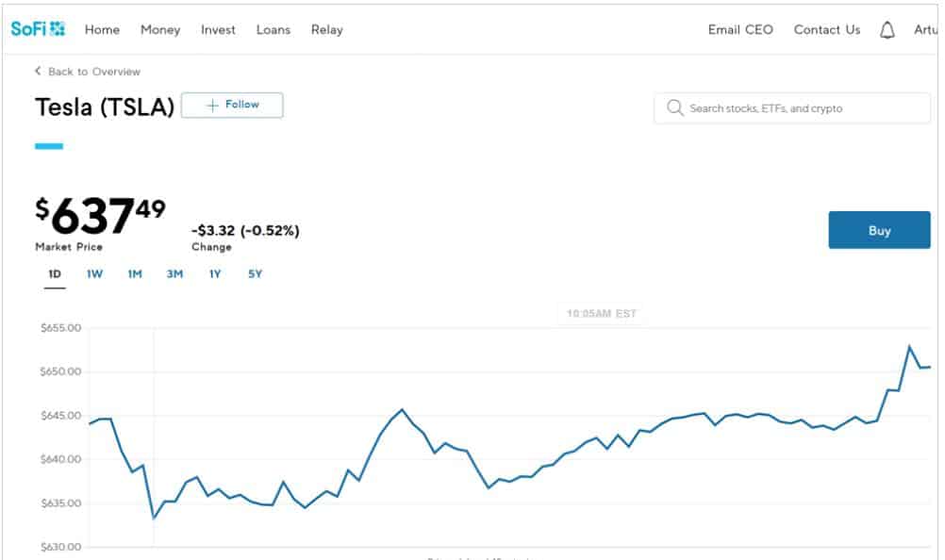Click the Email CEO link
This screenshot has height=560, width=945.
click(x=740, y=29)
